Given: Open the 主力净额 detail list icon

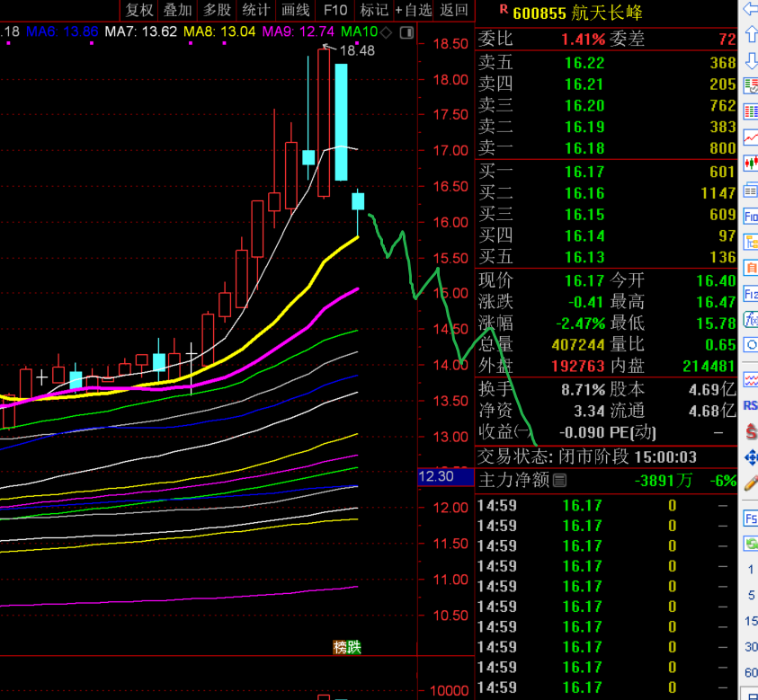Looking at the screenshot, I should [559, 480].
